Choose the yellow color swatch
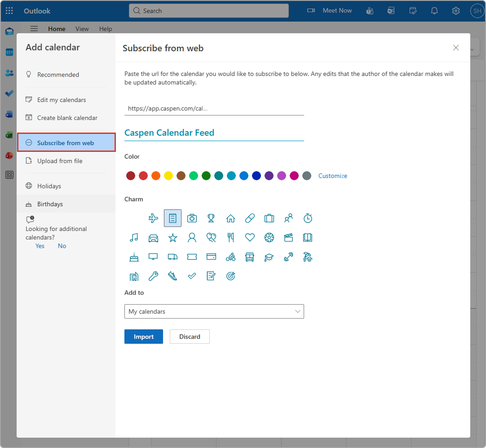The height and width of the screenshot is (448, 486). coord(168,176)
